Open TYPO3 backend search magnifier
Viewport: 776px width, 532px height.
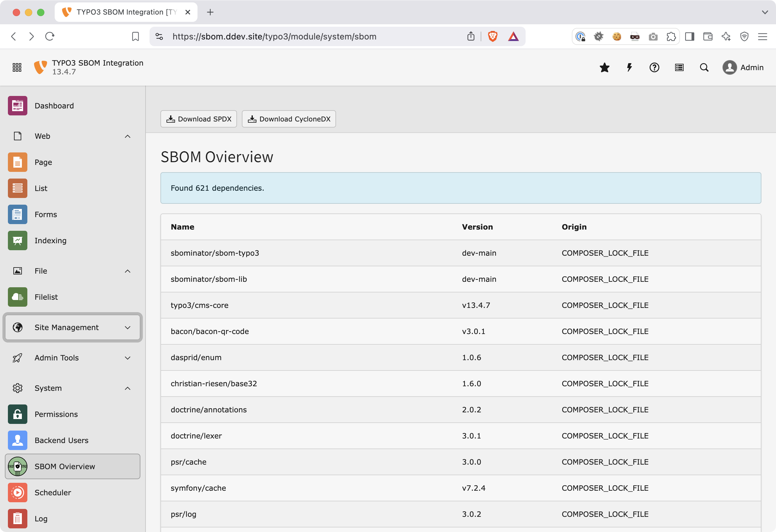[704, 68]
